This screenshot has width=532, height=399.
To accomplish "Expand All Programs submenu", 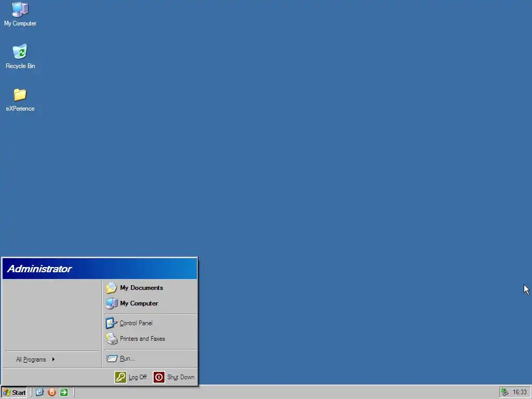I will [x=52, y=360].
